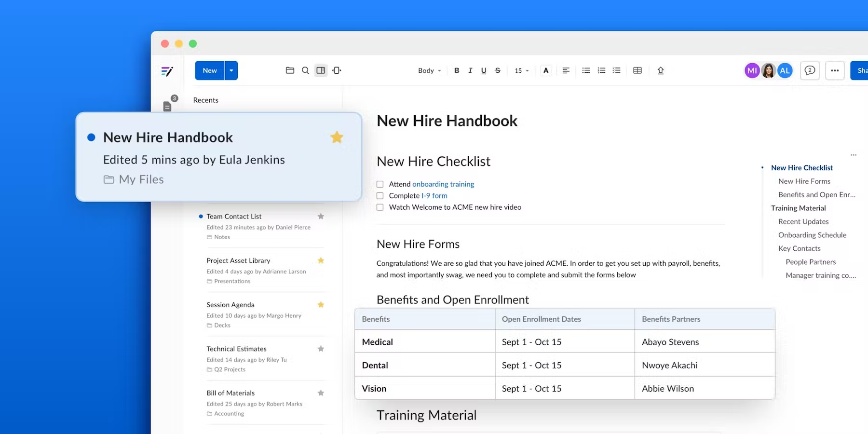
Task: Open the Body text style dropdown
Action: (x=428, y=70)
